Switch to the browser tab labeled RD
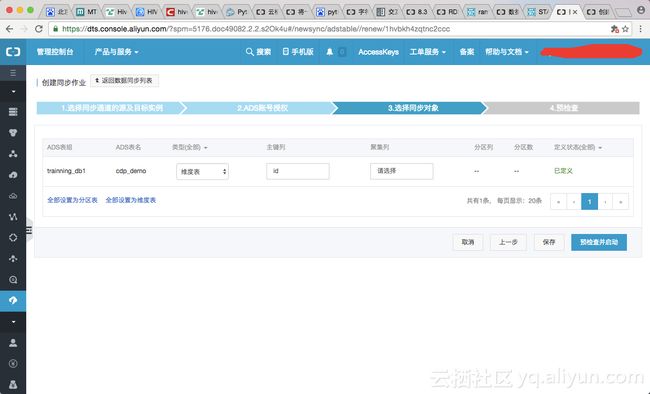 click(447, 12)
